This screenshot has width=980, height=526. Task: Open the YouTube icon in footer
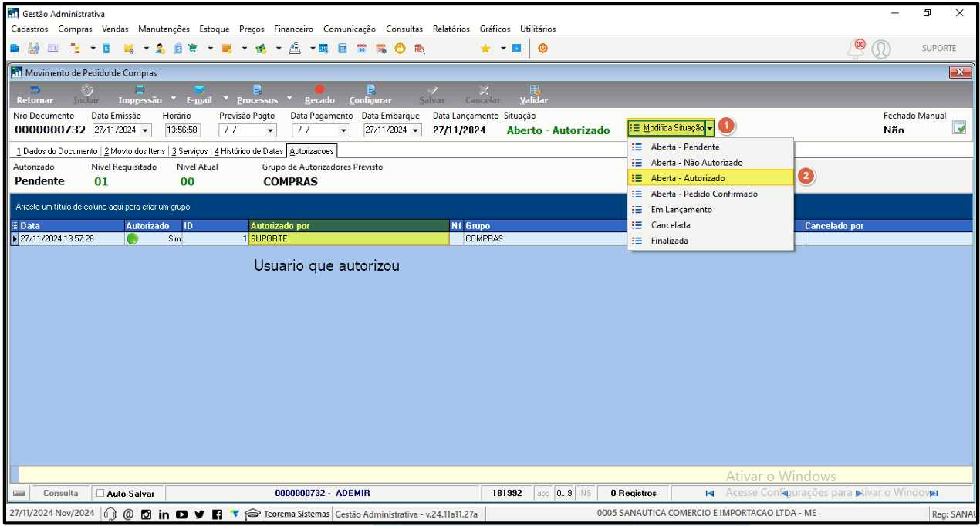[x=181, y=514]
